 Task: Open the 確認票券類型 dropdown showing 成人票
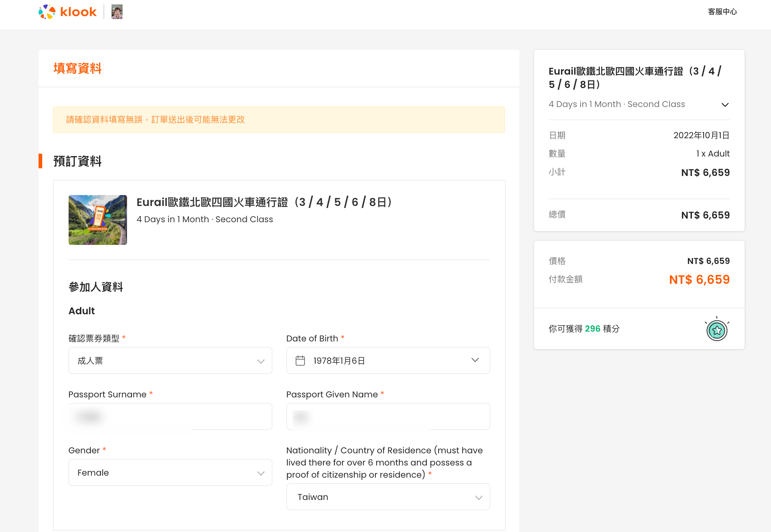point(170,360)
